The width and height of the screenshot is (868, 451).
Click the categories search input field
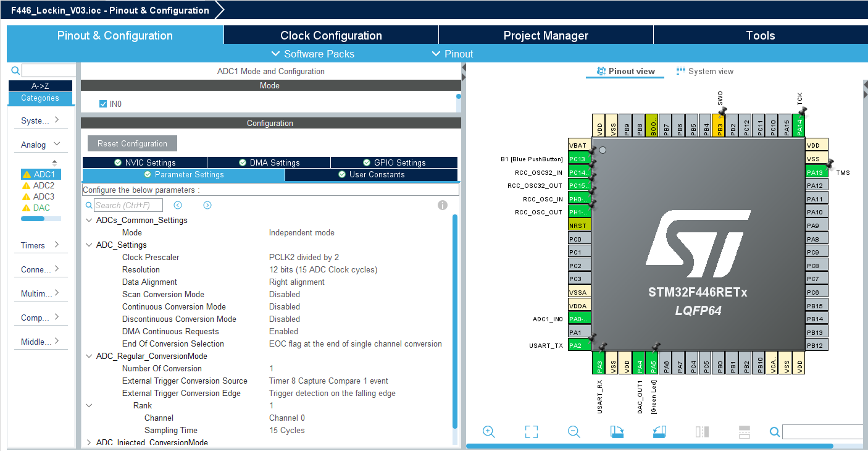point(49,70)
